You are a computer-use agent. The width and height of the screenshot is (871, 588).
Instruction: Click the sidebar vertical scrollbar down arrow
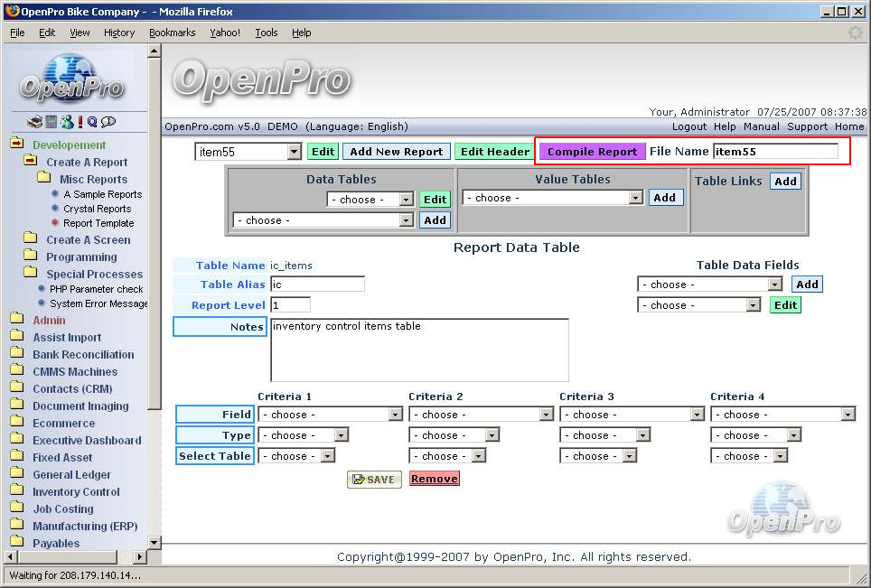(154, 542)
